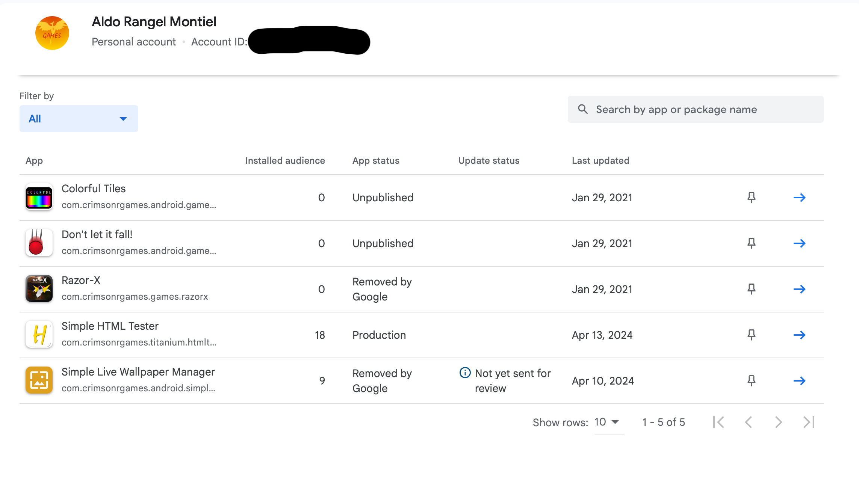Open the Don't let it fall! app name
The width and height of the screenshot is (859, 504).
97,234
